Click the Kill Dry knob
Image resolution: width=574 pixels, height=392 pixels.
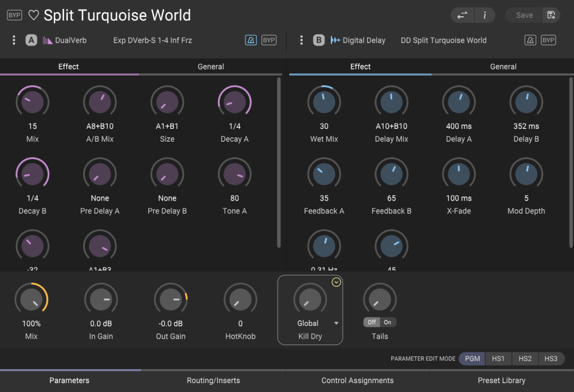point(310,300)
